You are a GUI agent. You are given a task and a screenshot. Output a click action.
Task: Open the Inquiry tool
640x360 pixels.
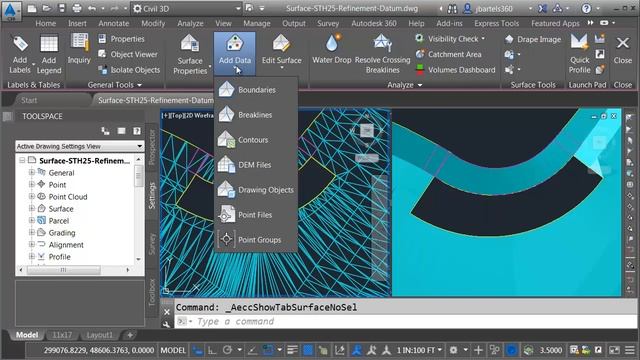79,49
